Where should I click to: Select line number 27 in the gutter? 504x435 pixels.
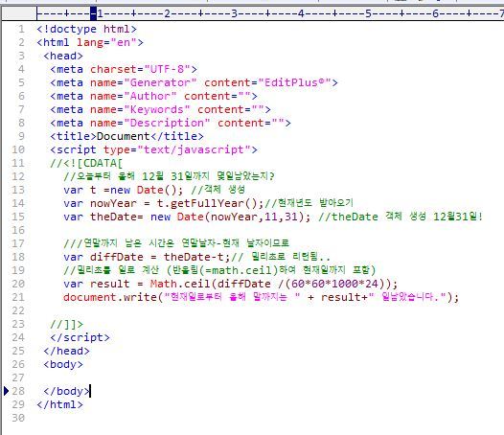[18, 378]
